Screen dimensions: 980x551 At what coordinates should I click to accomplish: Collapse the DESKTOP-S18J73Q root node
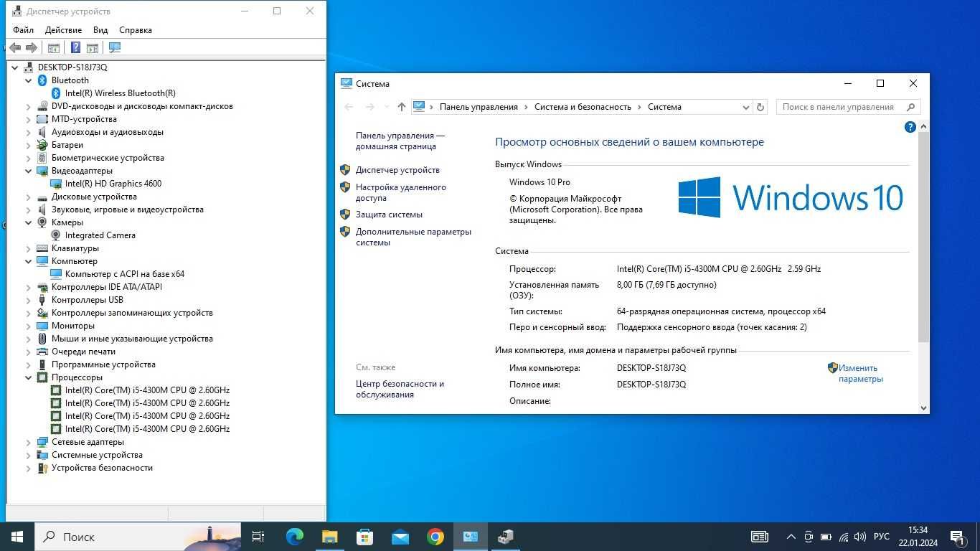(x=15, y=67)
